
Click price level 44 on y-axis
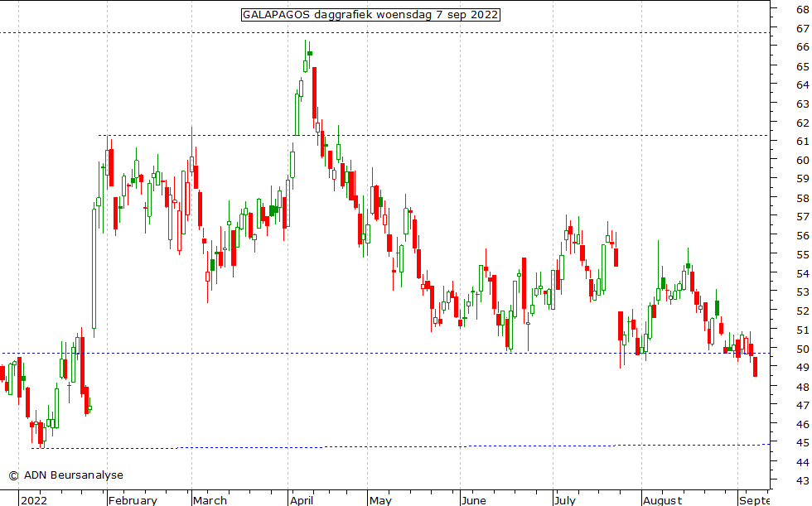[803, 462]
